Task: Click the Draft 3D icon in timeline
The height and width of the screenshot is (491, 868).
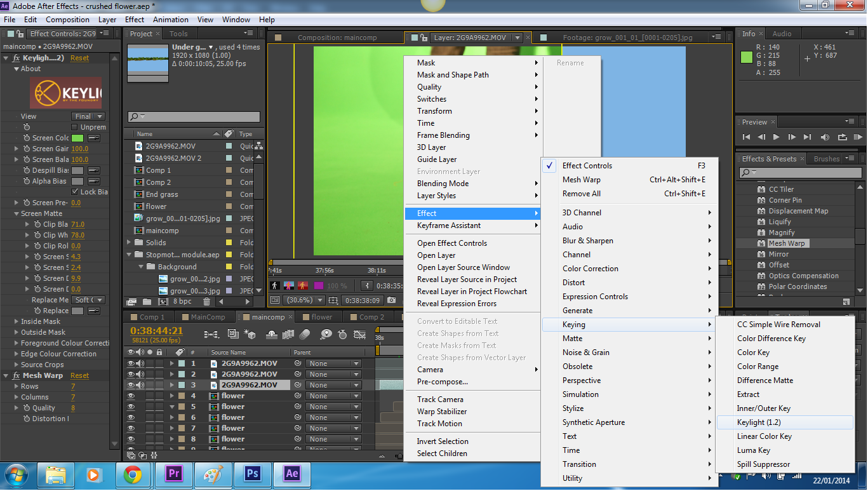Action: (250, 333)
